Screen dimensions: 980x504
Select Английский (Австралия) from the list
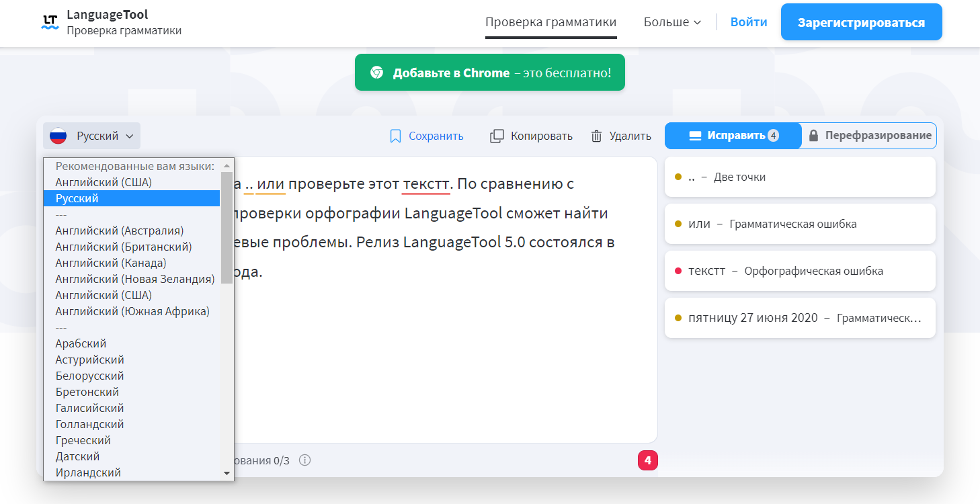click(132, 230)
